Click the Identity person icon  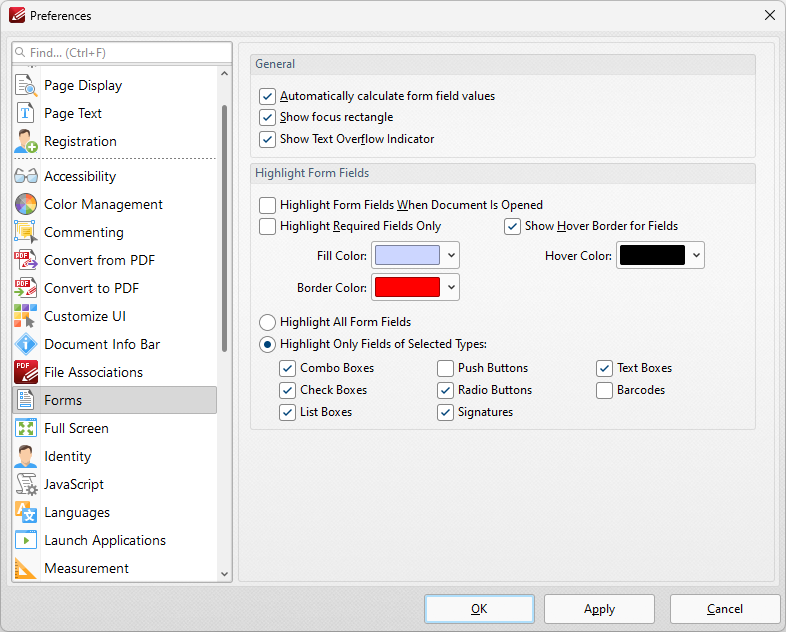click(x=26, y=457)
